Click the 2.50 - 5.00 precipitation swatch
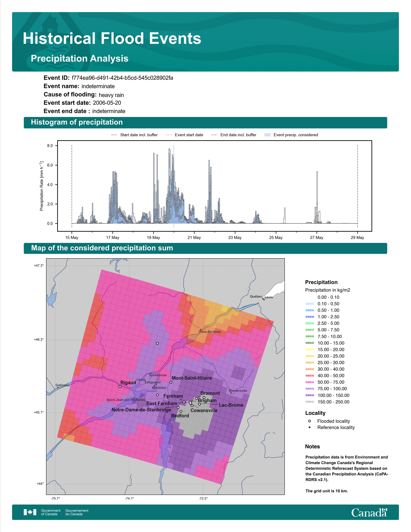The width and height of the screenshot is (411, 532). pos(309,324)
